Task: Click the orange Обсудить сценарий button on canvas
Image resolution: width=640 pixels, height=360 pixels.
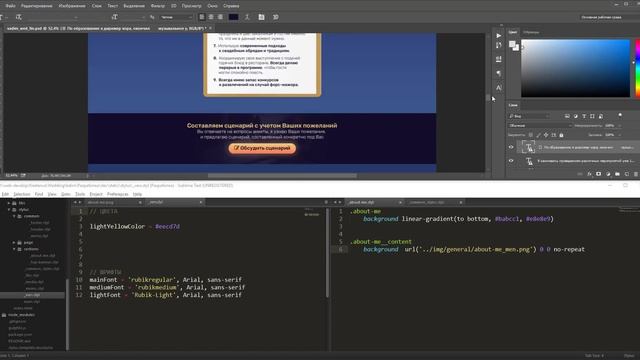Action: [262, 148]
